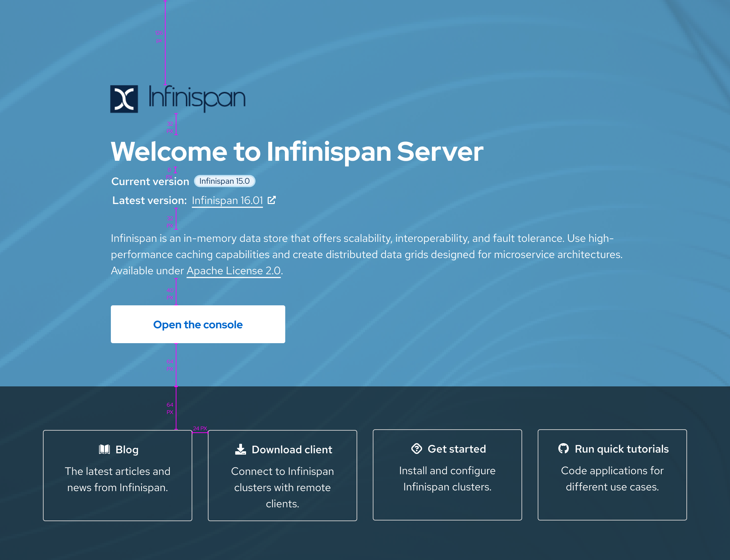
Task: Click the external link icon beside 16.01
Action: (x=272, y=200)
